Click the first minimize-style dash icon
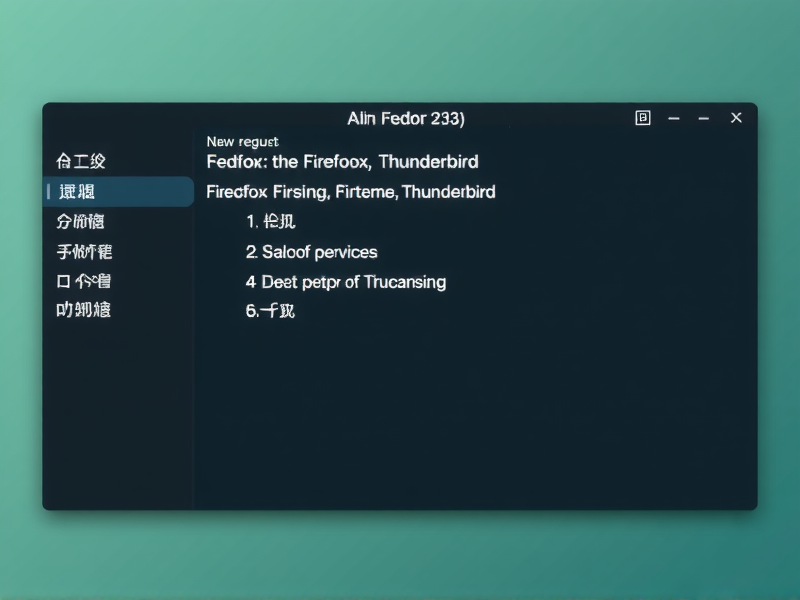Image resolution: width=800 pixels, height=600 pixels. (x=673, y=118)
